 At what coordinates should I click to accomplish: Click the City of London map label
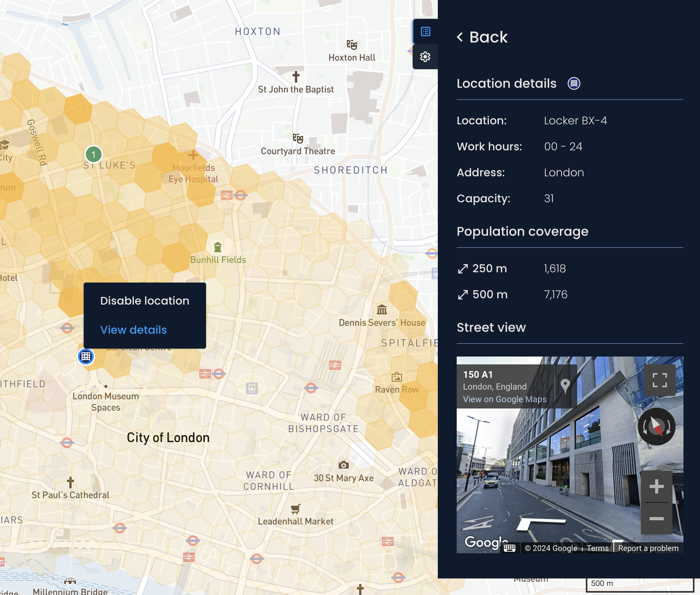168,438
